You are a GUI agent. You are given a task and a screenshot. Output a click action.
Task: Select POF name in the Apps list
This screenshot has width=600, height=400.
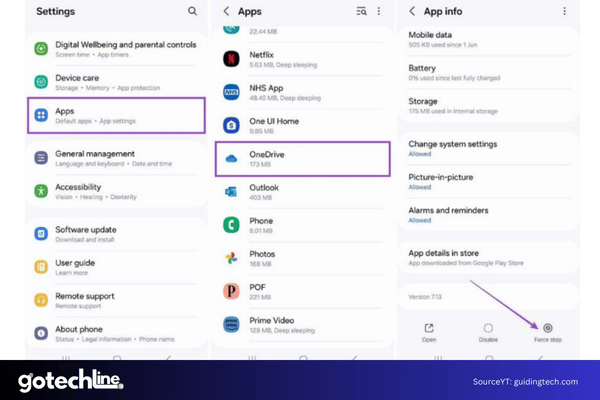click(257, 287)
